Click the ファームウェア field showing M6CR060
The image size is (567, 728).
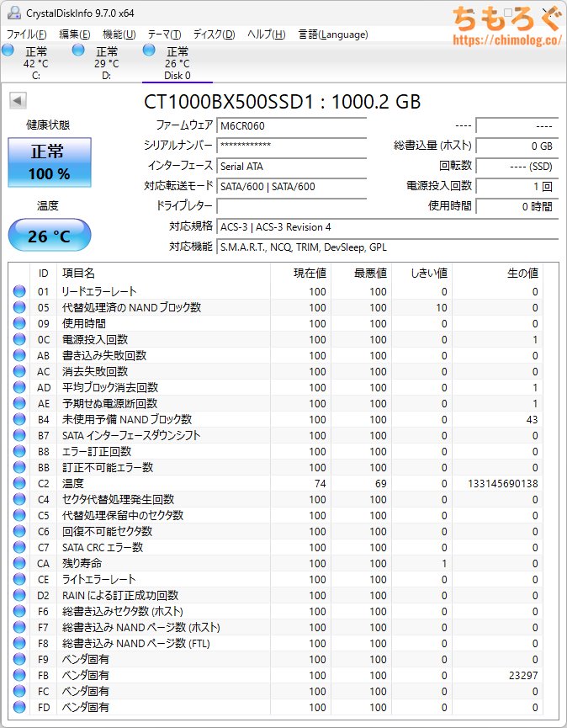[x=291, y=125]
